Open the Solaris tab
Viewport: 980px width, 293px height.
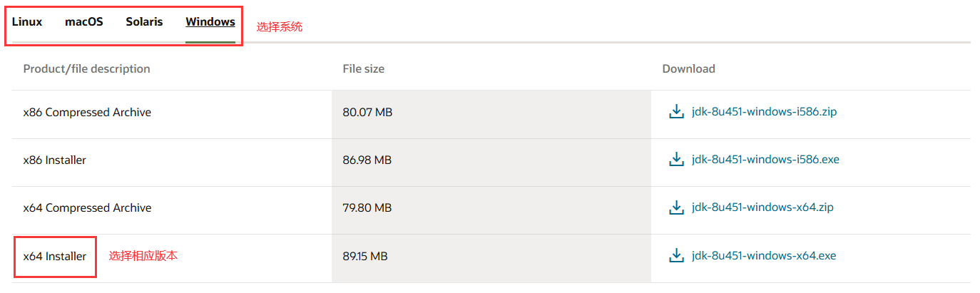[x=144, y=22]
